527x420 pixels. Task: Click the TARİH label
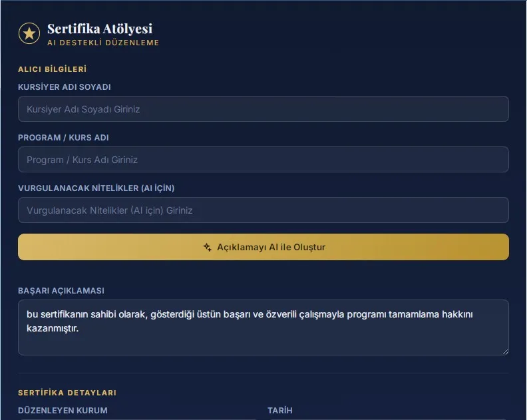pyautogui.click(x=280, y=410)
